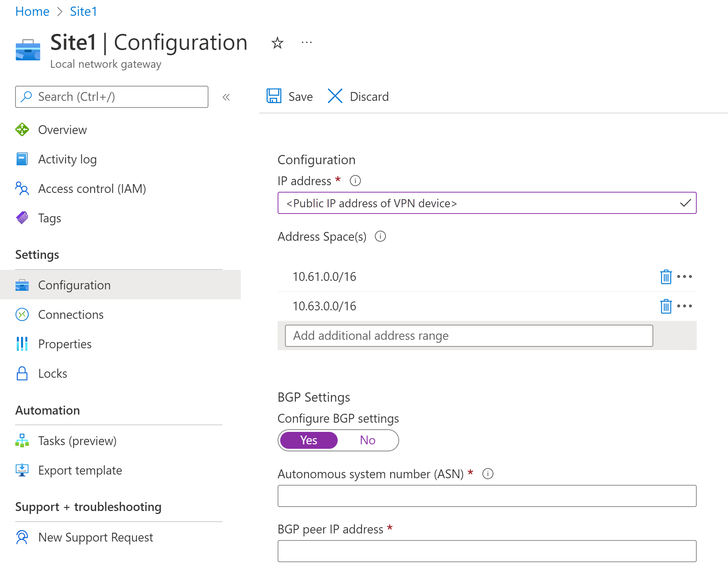
Task: Set Configure BGP settings to No
Action: [x=367, y=440]
